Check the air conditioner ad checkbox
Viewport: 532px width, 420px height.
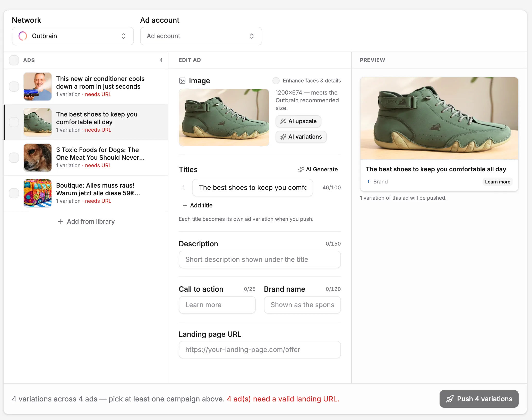point(14,87)
